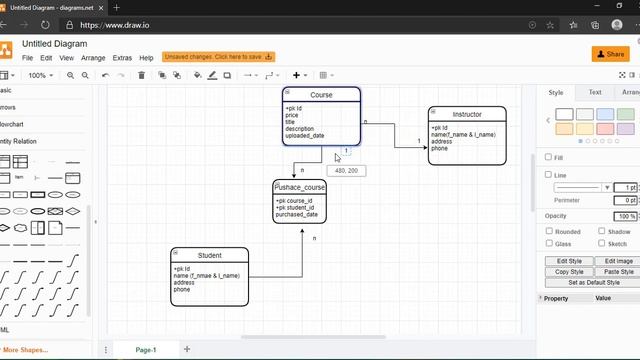Click the line width 1 pt field
This screenshot has height=360, width=640.
(625, 187)
